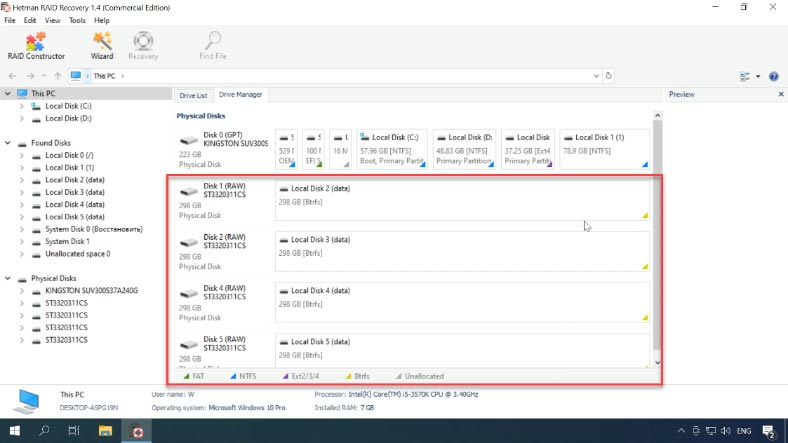
Task: Select Local Disk 3 (data) in tree
Action: coord(74,192)
